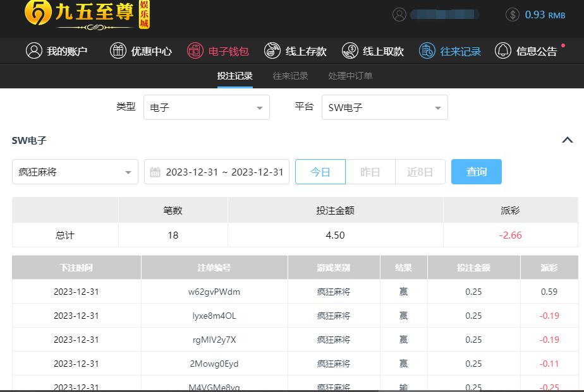Click the 线上取款 withdrawal icon
Screen dimensions: 584x392
pyautogui.click(x=350, y=50)
